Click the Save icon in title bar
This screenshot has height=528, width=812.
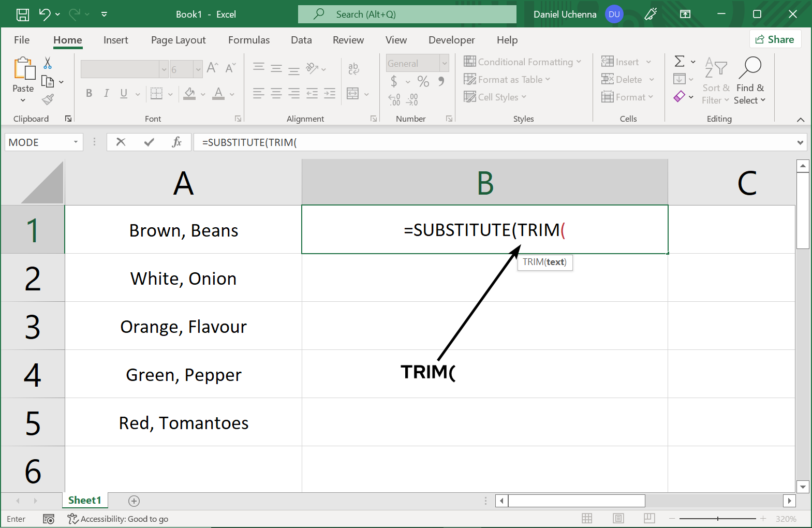23,14
